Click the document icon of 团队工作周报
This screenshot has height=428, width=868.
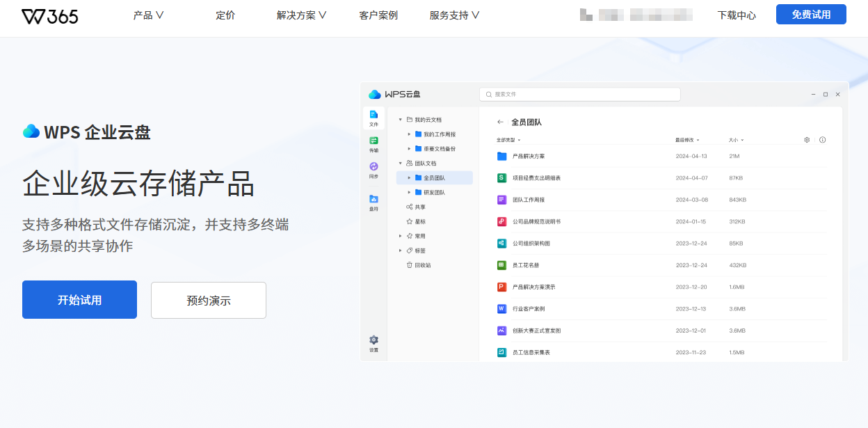click(x=502, y=200)
